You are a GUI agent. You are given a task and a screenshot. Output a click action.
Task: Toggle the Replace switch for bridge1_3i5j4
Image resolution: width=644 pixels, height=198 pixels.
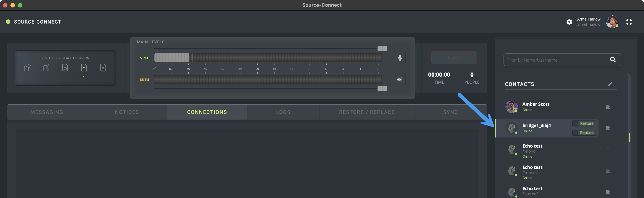584,133
